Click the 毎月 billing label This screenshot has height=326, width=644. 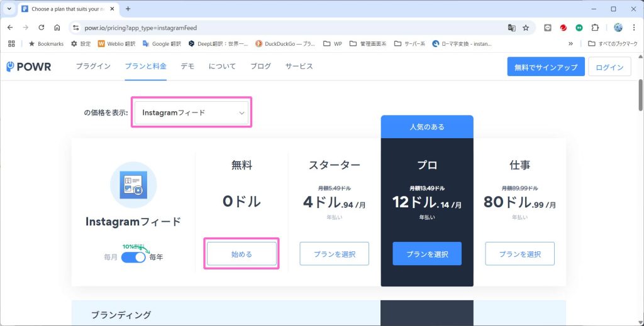[x=111, y=258]
